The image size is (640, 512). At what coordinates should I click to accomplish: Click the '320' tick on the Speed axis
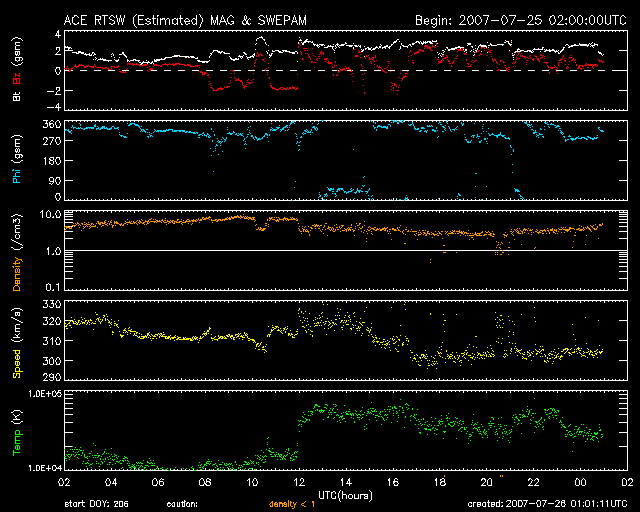point(52,321)
